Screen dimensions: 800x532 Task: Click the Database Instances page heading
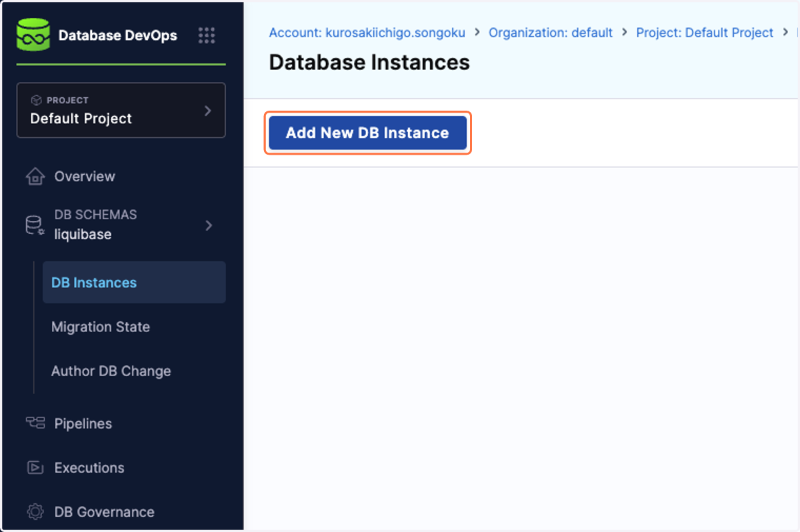click(x=369, y=63)
